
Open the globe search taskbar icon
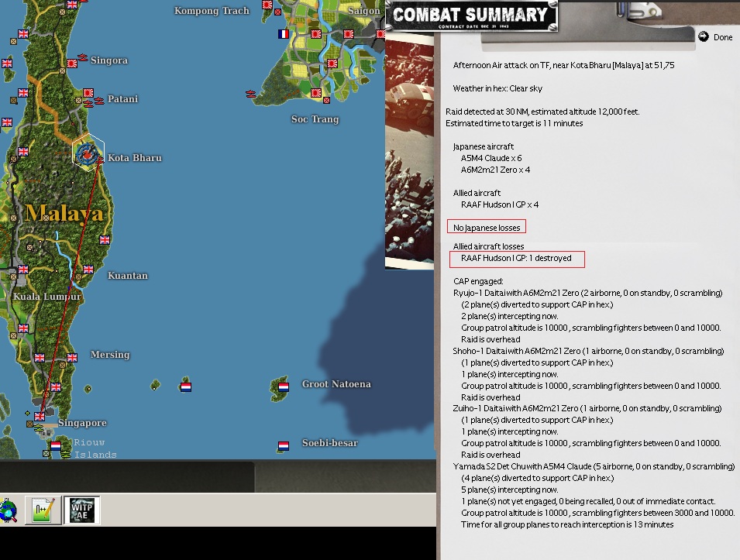pyautogui.click(x=9, y=510)
